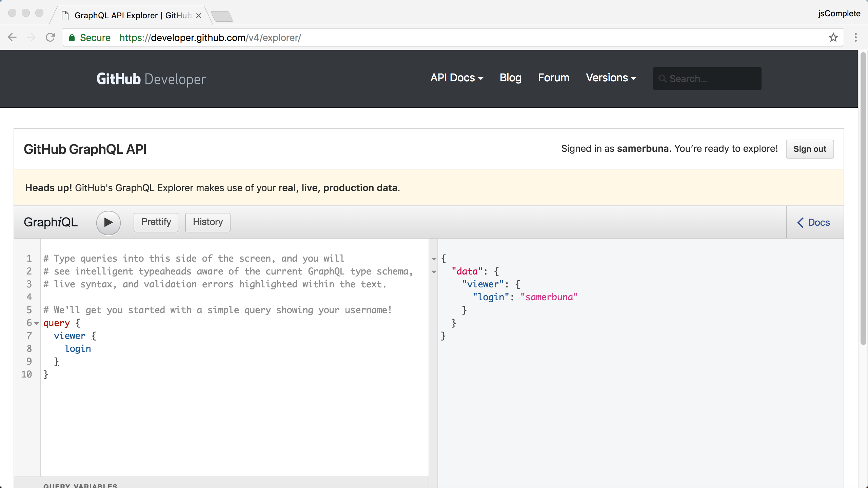Expand the Versions dropdown menu

[x=611, y=78]
